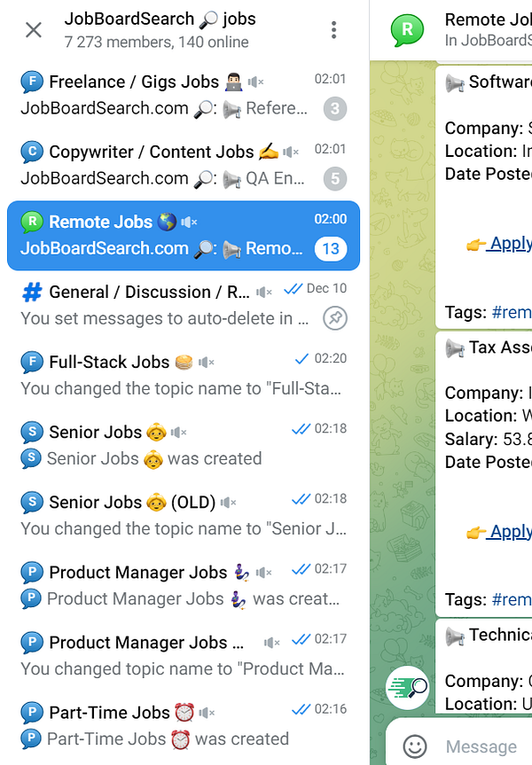Focus the Message input field
The width and height of the screenshot is (532, 765).
click(489, 746)
